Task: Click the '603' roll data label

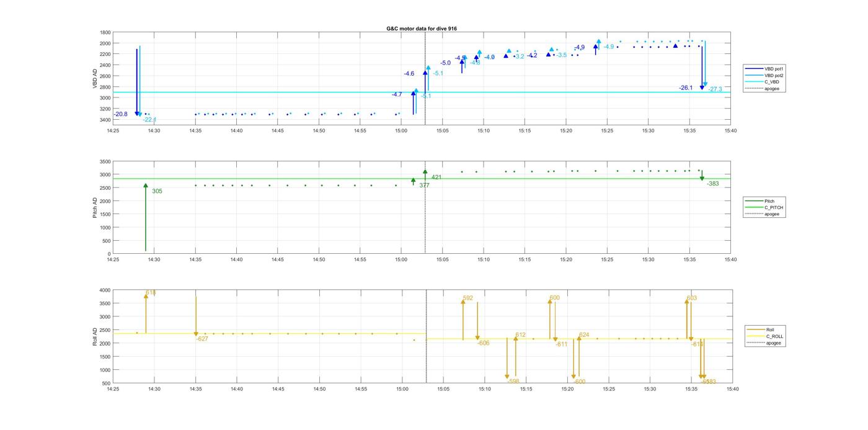Action: (x=692, y=298)
